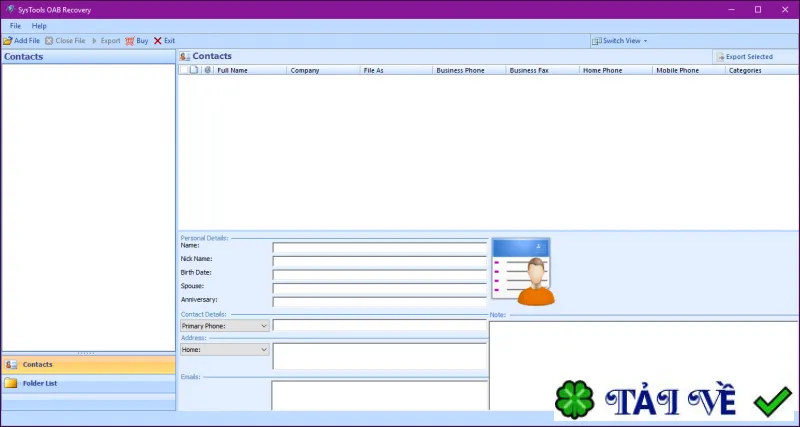Screen dimensions: 800x427
Task: Click the Add File folder icon
Action: 8,41
